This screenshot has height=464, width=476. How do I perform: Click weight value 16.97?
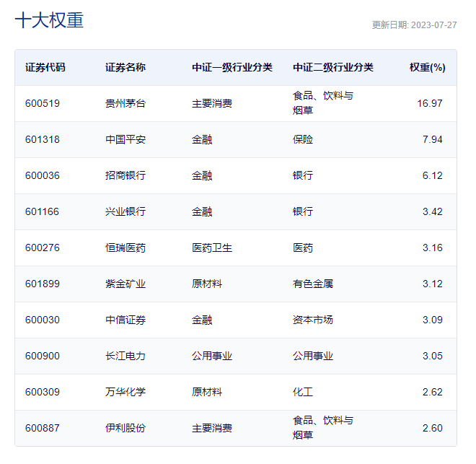point(430,103)
